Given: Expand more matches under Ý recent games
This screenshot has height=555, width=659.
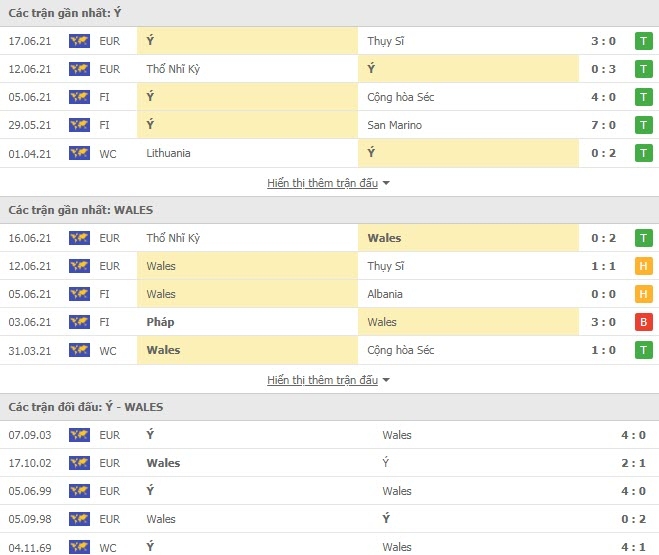Looking at the screenshot, I should [322, 183].
